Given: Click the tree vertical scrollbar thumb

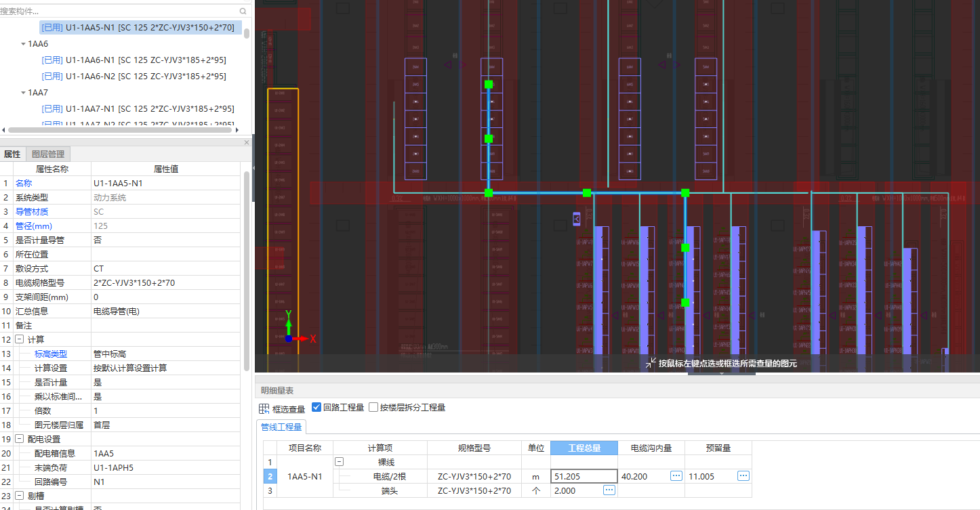Looking at the screenshot, I should (247, 33).
